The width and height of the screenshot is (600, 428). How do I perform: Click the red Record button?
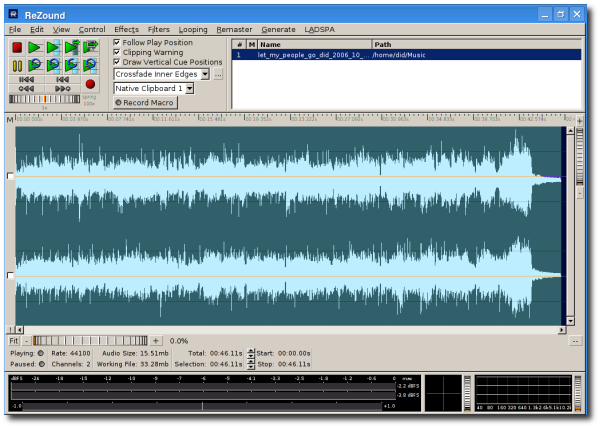pos(90,84)
